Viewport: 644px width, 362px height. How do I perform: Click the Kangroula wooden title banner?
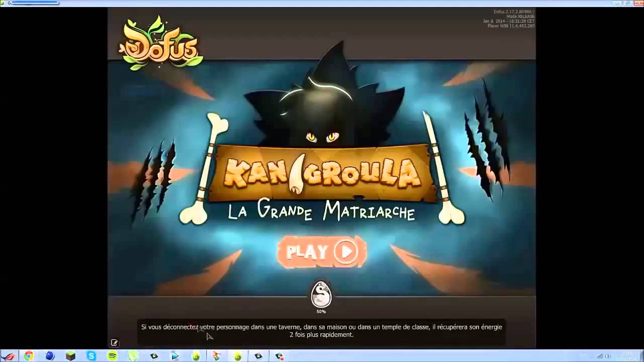(x=322, y=172)
